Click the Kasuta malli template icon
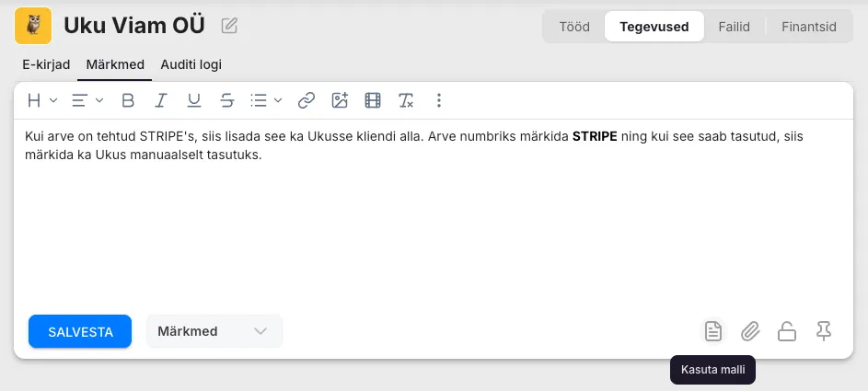 (712, 331)
